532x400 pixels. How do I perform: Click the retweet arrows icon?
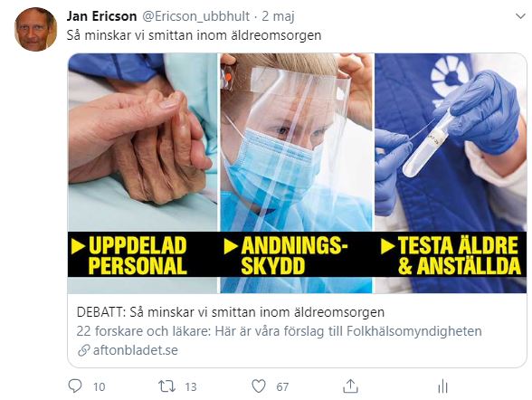click(x=166, y=386)
